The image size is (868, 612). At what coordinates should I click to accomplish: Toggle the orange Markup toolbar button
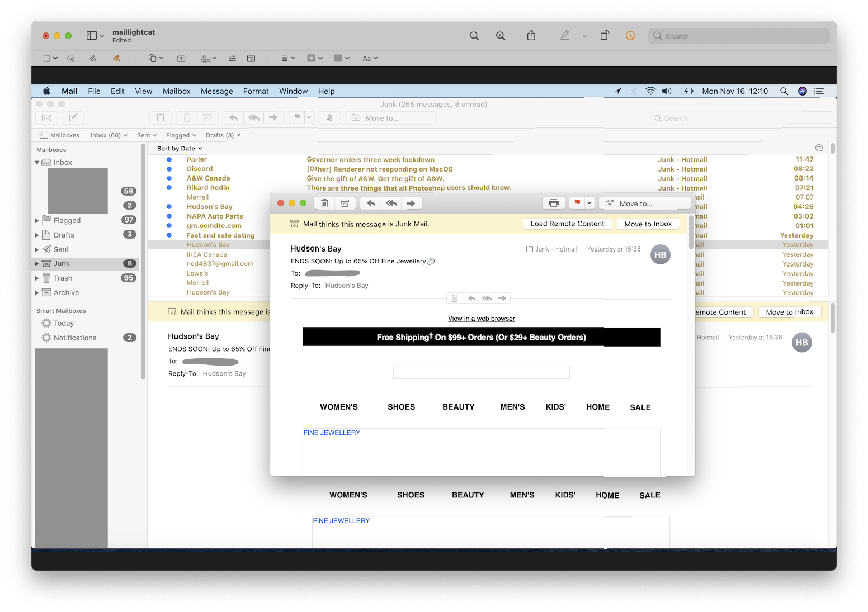coord(630,36)
